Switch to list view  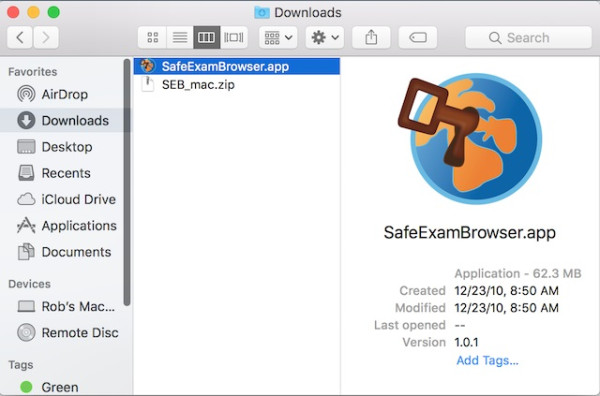pos(180,37)
